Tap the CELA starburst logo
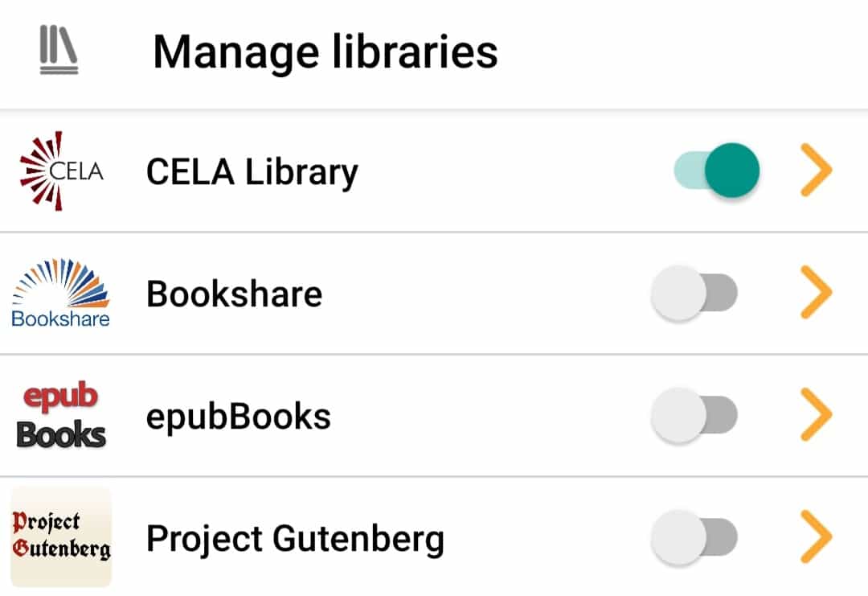 coord(61,171)
